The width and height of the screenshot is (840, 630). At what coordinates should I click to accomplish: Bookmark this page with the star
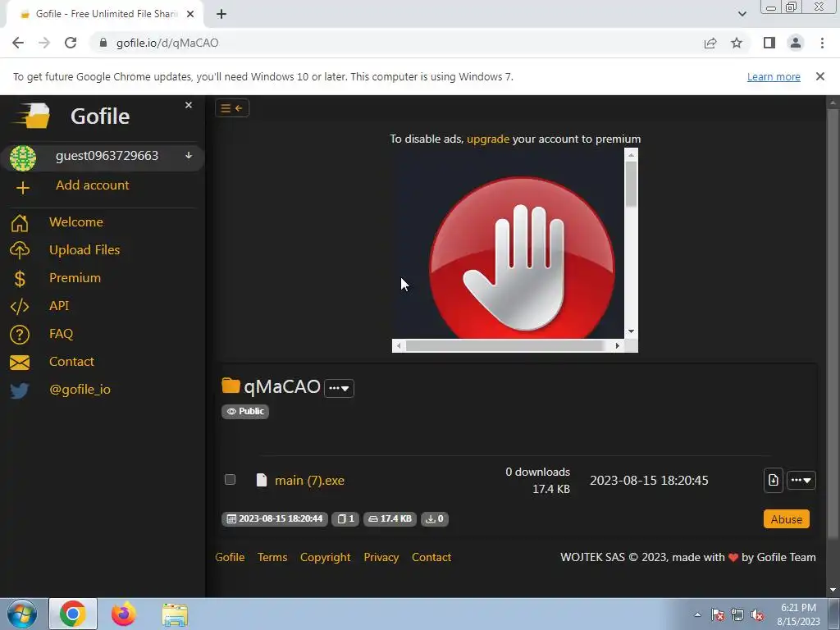pos(737,43)
